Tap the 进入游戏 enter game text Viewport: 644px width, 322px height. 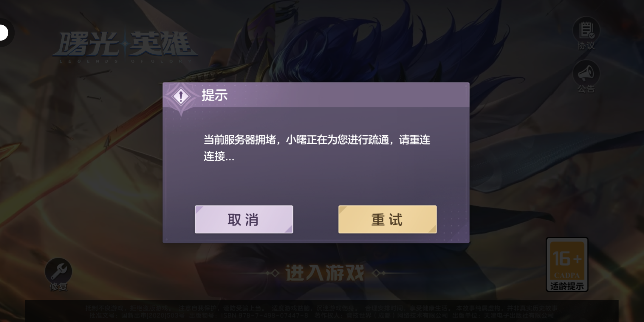(x=325, y=273)
